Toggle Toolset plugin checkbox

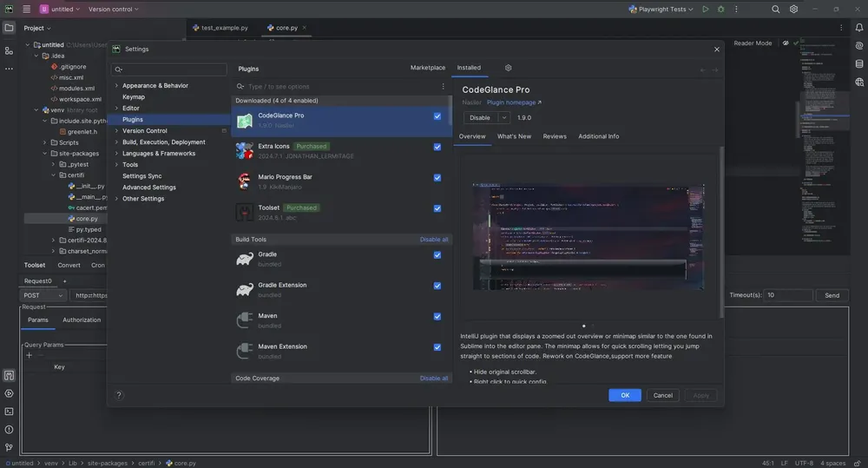pyautogui.click(x=437, y=208)
